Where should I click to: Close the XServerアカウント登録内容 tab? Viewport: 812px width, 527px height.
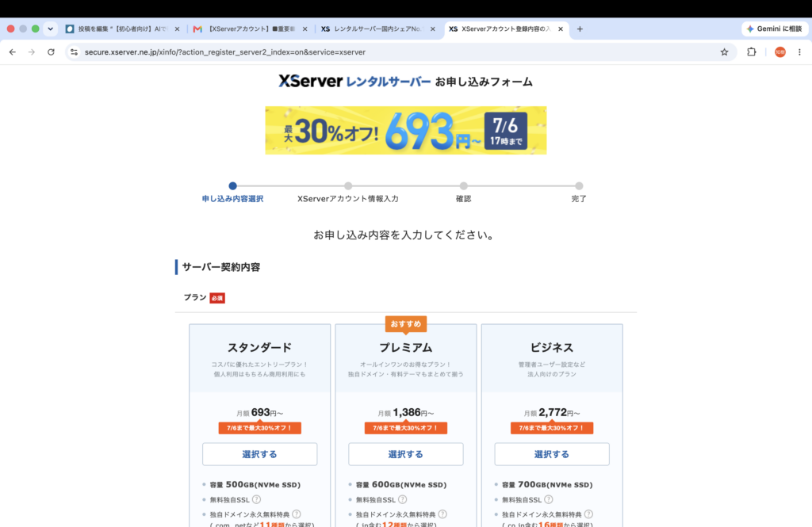(x=561, y=29)
